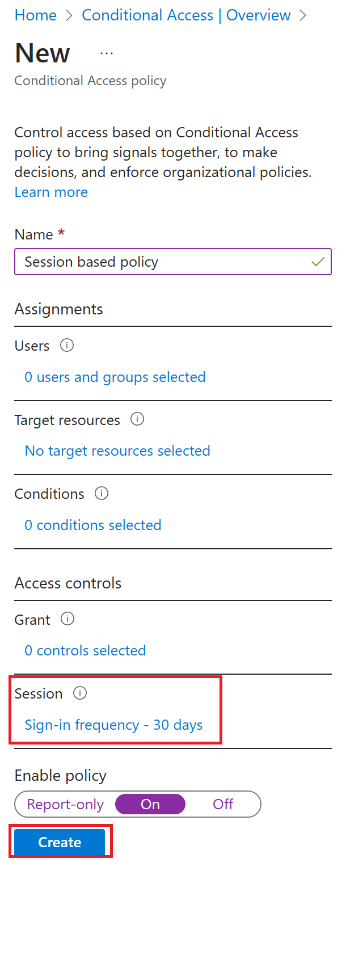Click the chevron between Home and Conditional Access
Image resolution: width=346 pixels, height=980 pixels.
point(69,15)
